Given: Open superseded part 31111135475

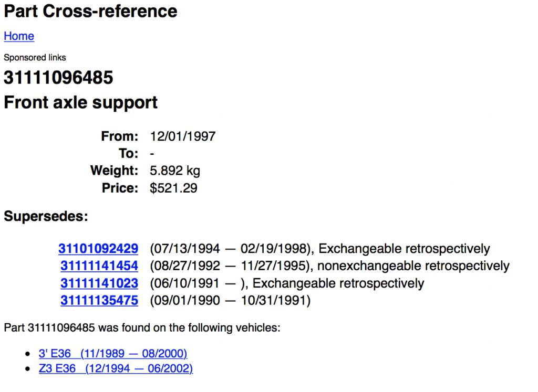Looking at the screenshot, I should tap(99, 301).
